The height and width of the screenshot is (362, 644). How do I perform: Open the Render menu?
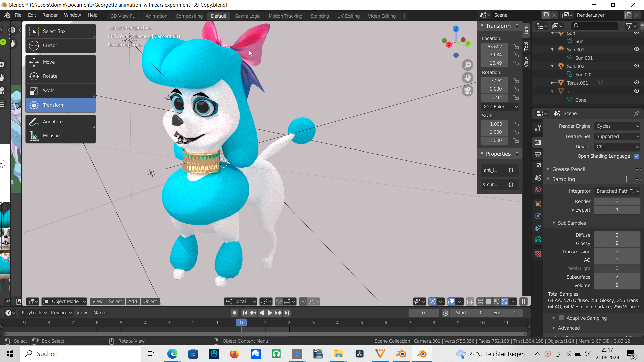tap(50, 15)
